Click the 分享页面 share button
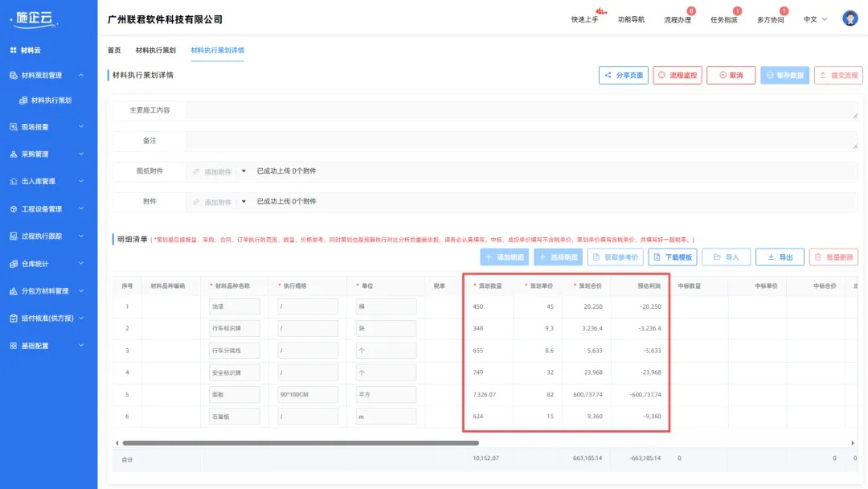868x489 pixels. click(x=623, y=75)
